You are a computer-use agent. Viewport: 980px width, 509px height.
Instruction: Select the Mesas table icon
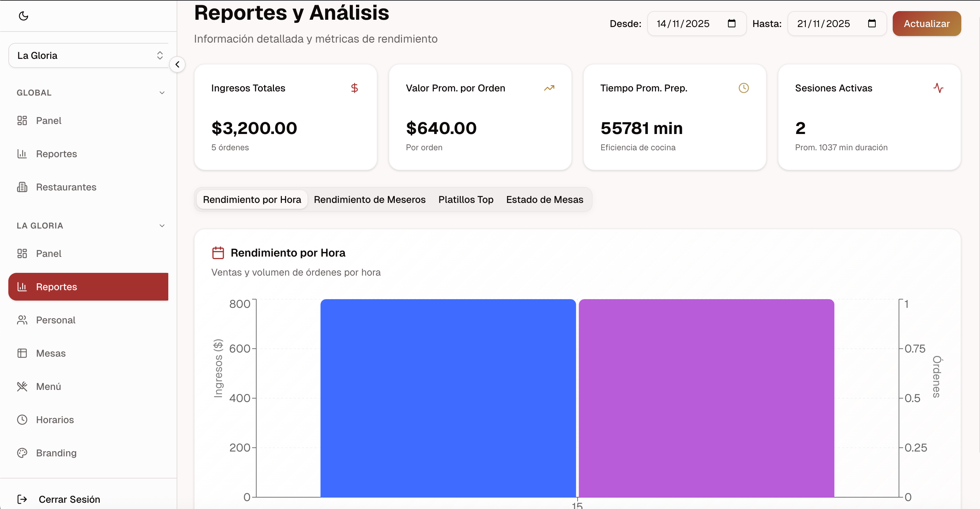(22, 353)
